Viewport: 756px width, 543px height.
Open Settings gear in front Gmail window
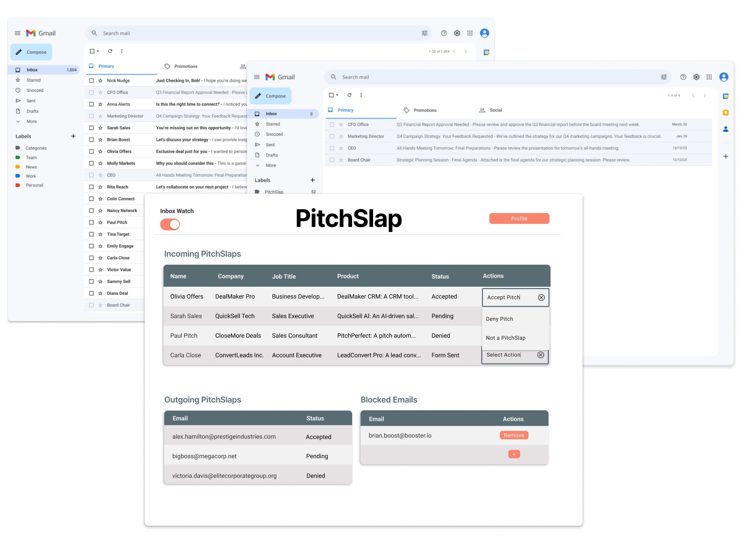pos(696,77)
